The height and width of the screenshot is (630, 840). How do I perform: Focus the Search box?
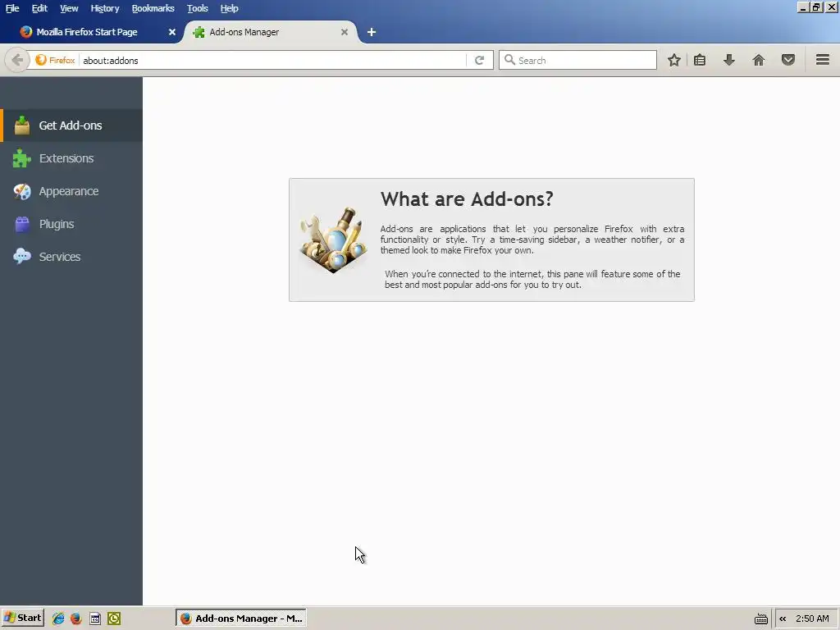point(577,60)
